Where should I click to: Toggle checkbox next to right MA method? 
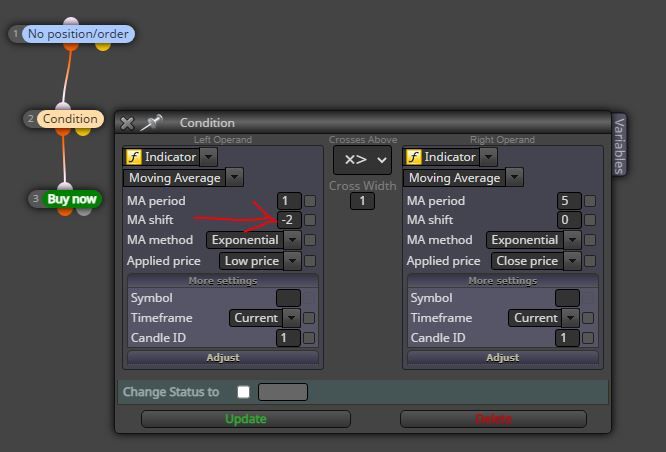tap(590, 240)
